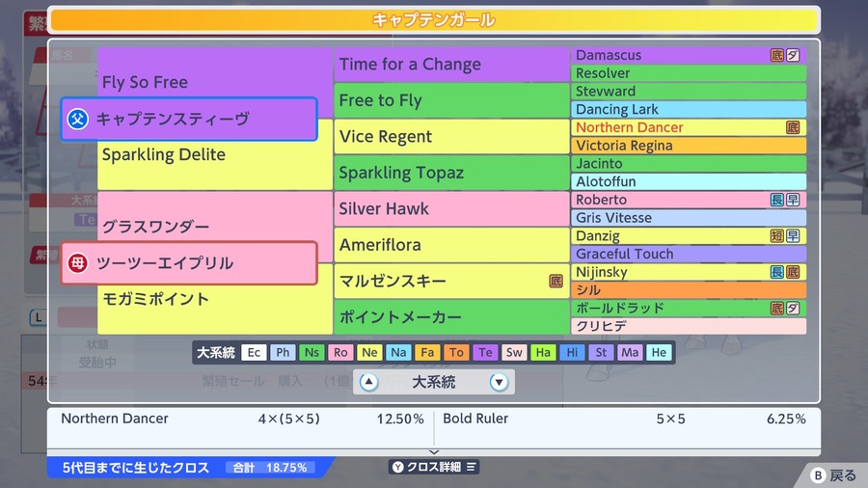Click the Te lineage legend tag
868x488 pixels.
(x=485, y=352)
